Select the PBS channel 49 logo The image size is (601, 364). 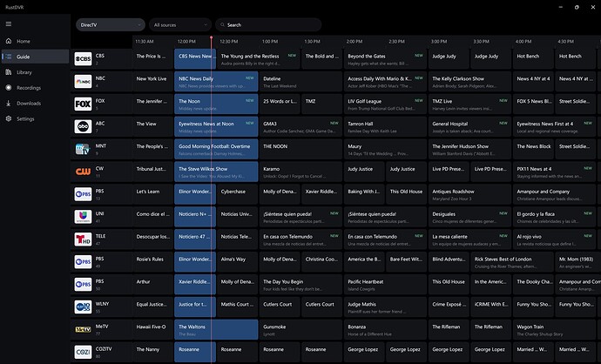[x=83, y=262]
